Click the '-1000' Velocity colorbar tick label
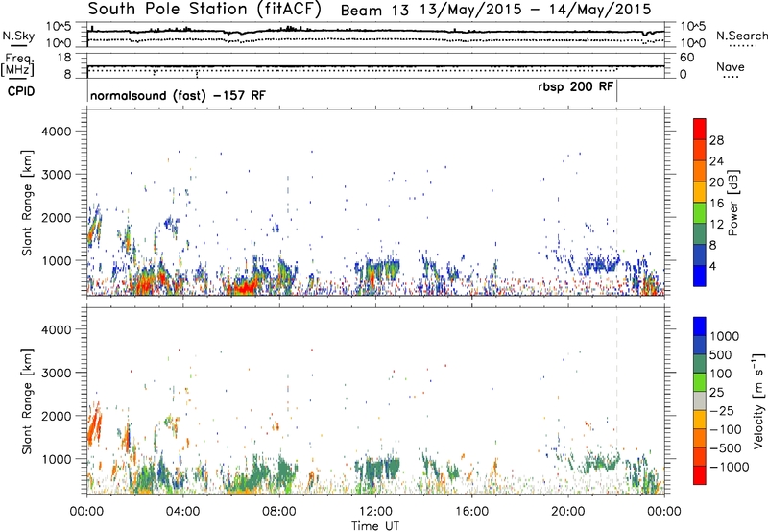The width and height of the screenshot is (768, 532). 730,467
